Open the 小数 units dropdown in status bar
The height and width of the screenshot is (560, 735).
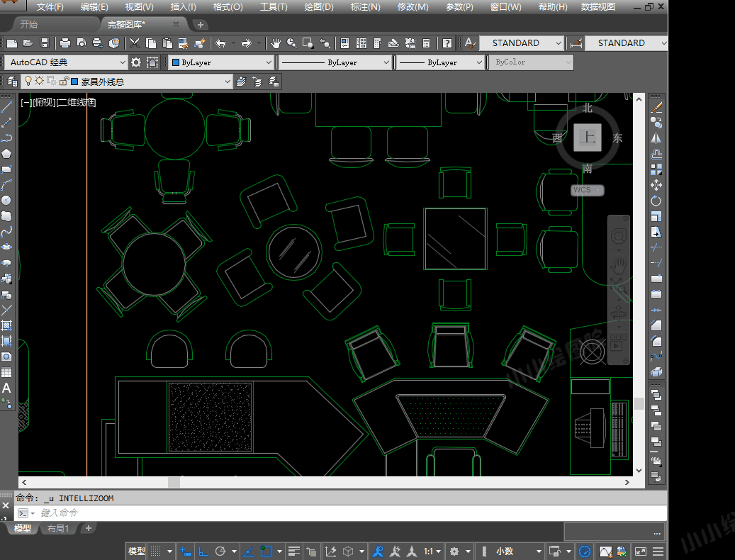click(518, 551)
